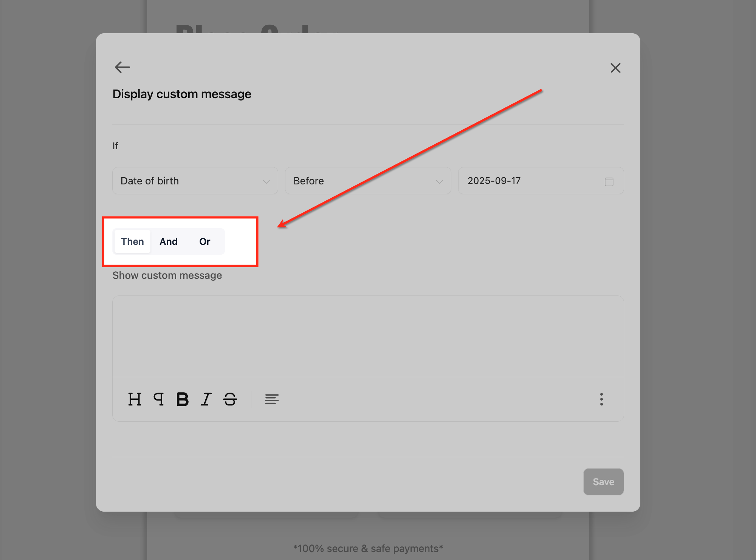
Task: Apply Heading format in editor toolbar
Action: click(135, 399)
